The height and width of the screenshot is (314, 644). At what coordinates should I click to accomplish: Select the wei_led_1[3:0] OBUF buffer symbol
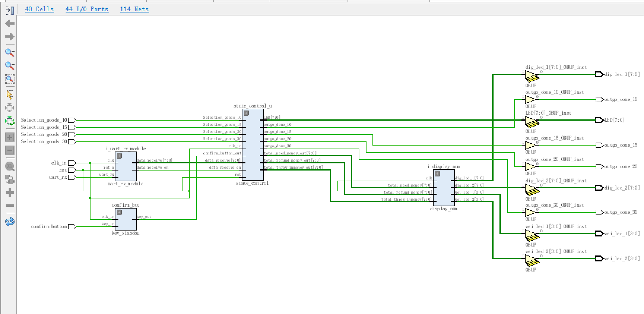(x=531, y=236)
